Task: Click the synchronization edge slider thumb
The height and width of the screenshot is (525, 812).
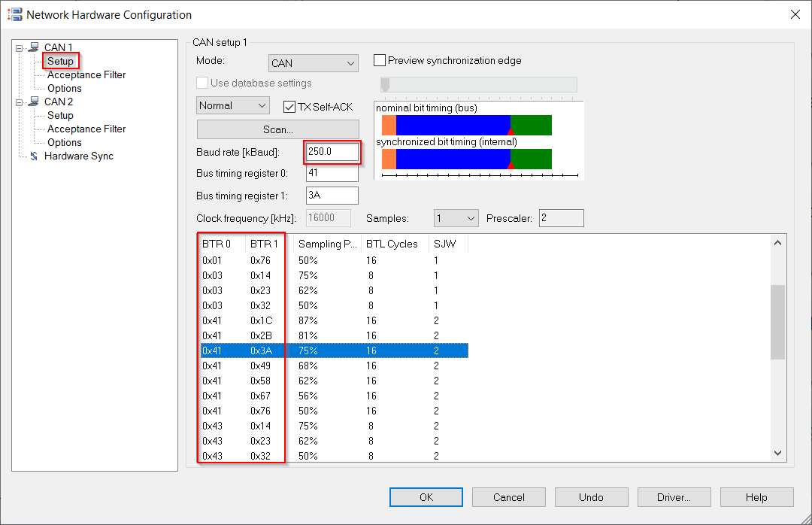Action: 385,84
